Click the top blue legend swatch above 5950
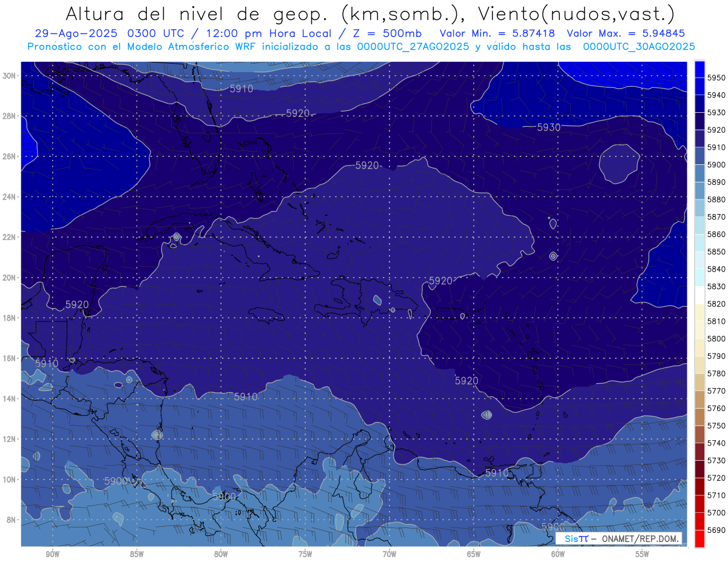 (699, 69)
